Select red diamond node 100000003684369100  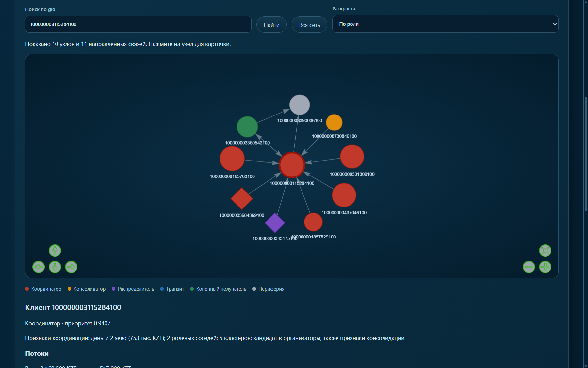242,198
